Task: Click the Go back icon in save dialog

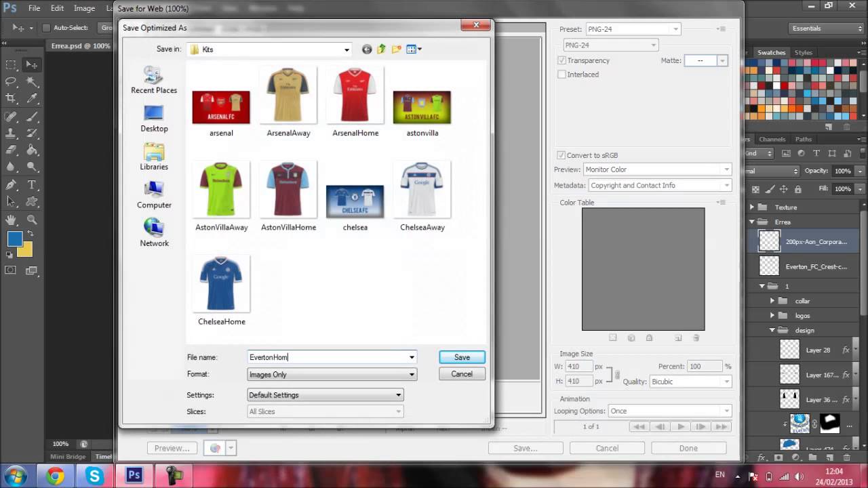Action: pos(367,49)
